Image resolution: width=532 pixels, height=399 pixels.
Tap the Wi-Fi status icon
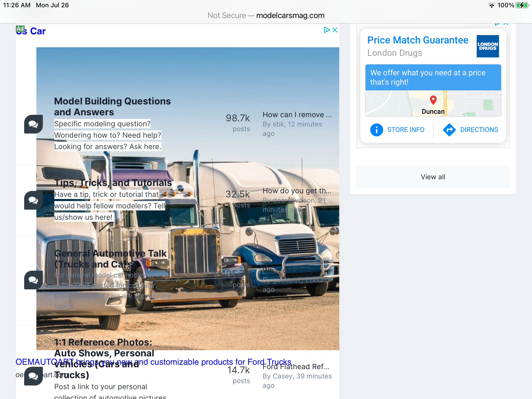click(491, 5)
